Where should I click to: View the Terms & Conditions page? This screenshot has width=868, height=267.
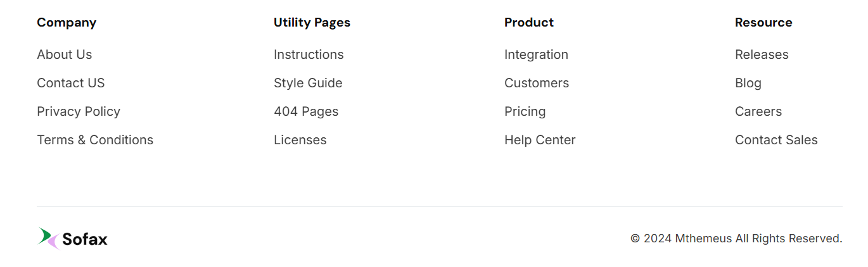point(95,140)
